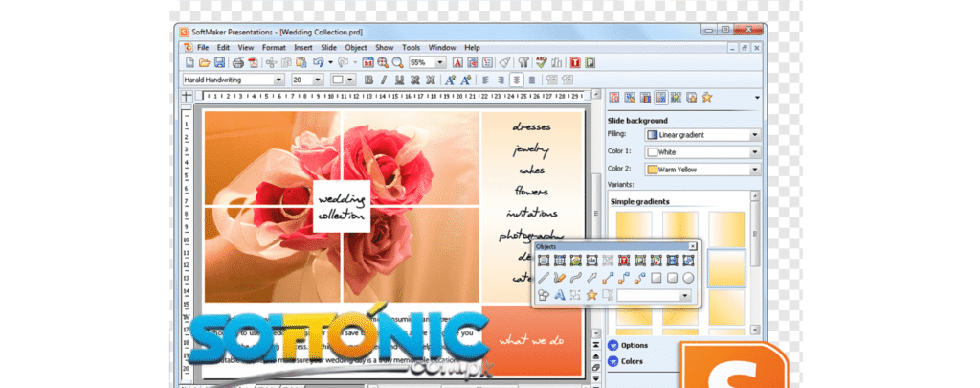
Task: Open the sidebar toolbar menu arrow
Action: pos(758,98)
